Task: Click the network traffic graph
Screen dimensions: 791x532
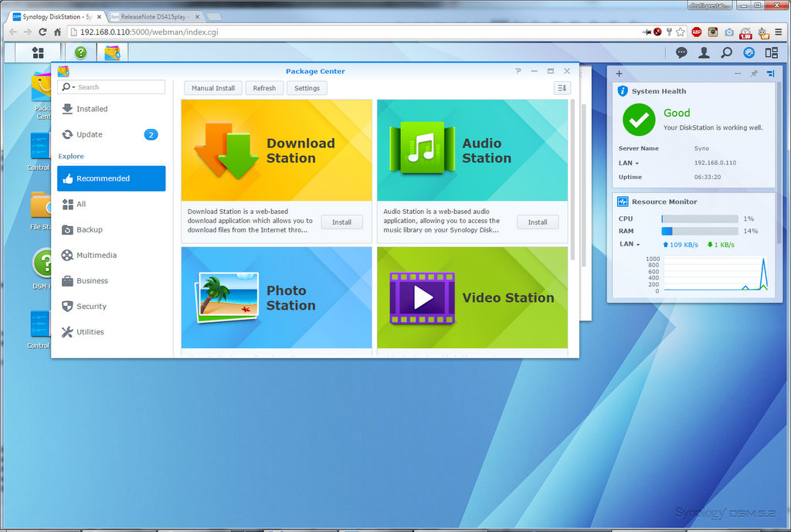Action: (x=716, y=274)
